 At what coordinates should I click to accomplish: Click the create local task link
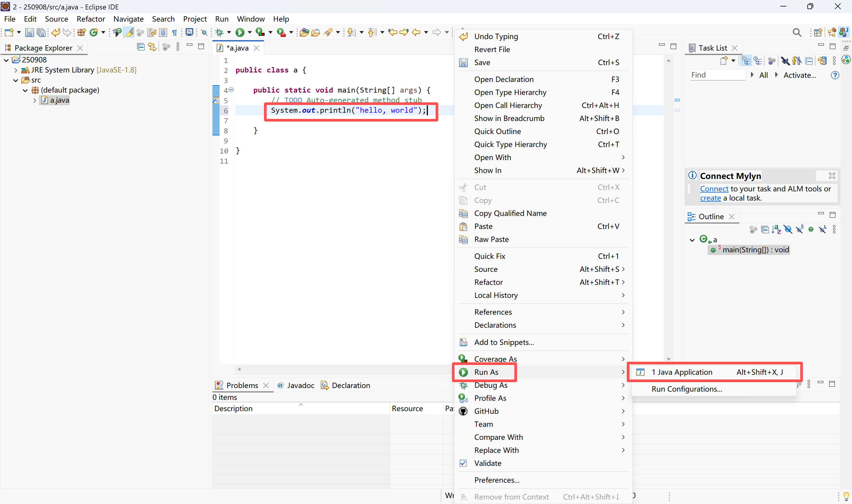[x=710, y=198]
